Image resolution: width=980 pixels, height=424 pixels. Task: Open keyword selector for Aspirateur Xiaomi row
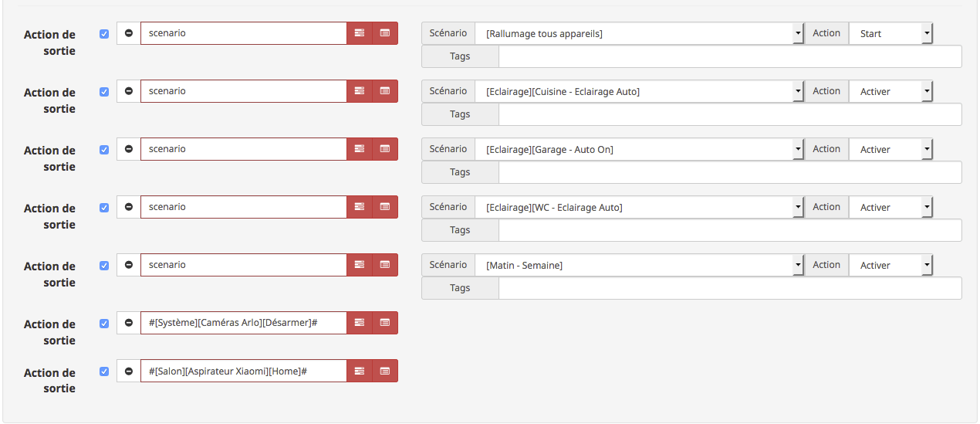(x=360, y=371)
